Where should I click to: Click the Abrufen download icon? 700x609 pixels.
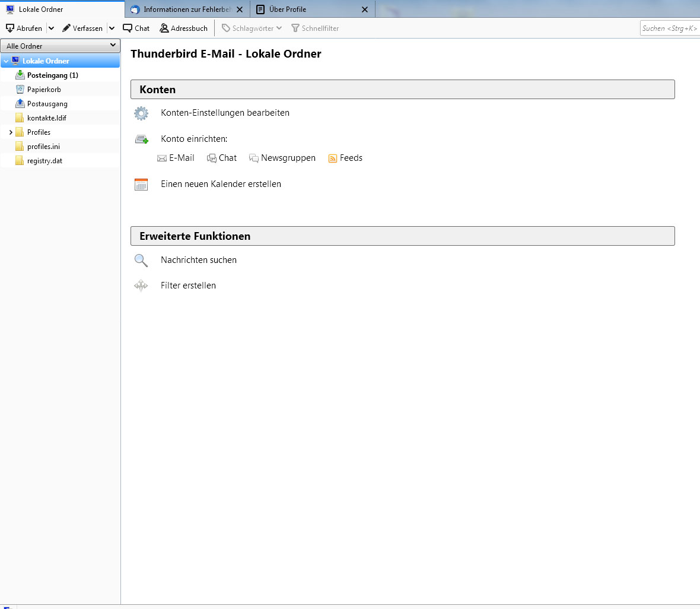pos(10,28)
